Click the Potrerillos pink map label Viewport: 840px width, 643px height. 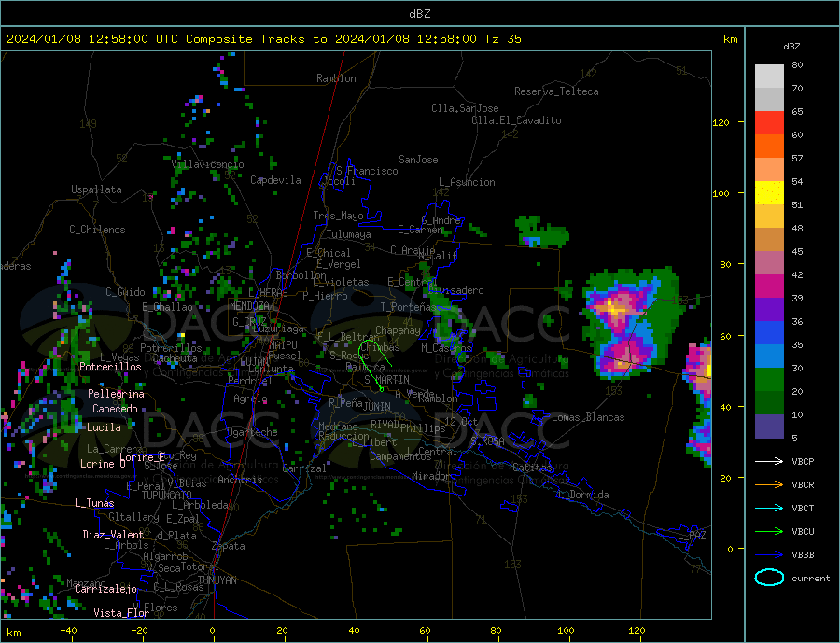(x=110, y=367)
